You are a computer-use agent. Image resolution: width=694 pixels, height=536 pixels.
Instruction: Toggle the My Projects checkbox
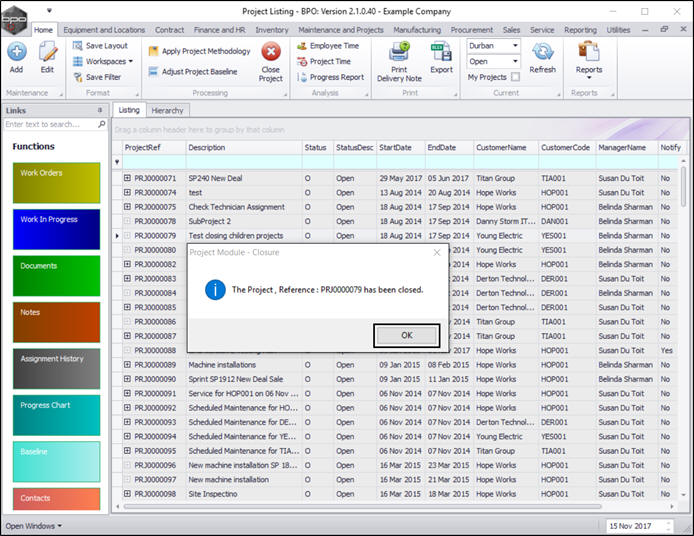[x=515, y=77]
